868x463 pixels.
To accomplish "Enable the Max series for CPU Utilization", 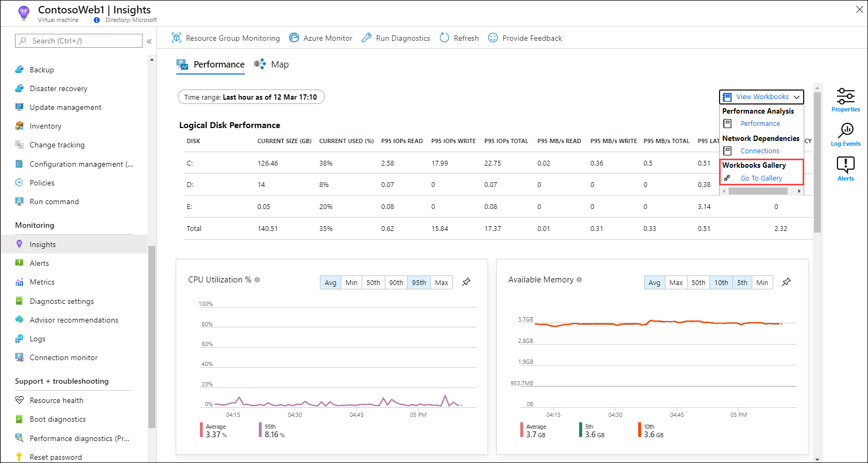I will tap(442, 282).
